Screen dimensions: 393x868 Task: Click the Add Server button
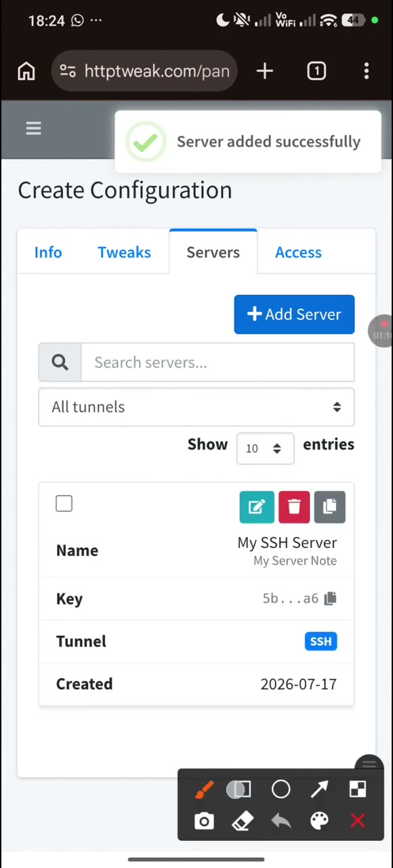[x=294, y=315]
